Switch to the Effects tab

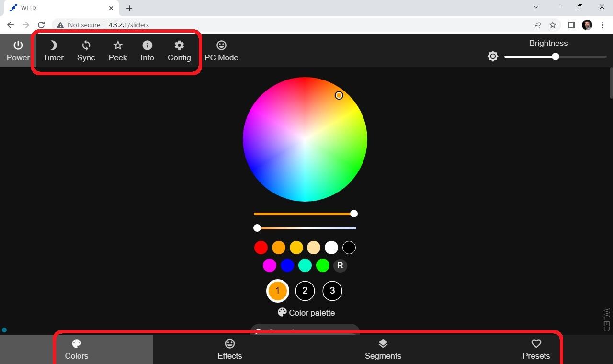click(230, 350)
